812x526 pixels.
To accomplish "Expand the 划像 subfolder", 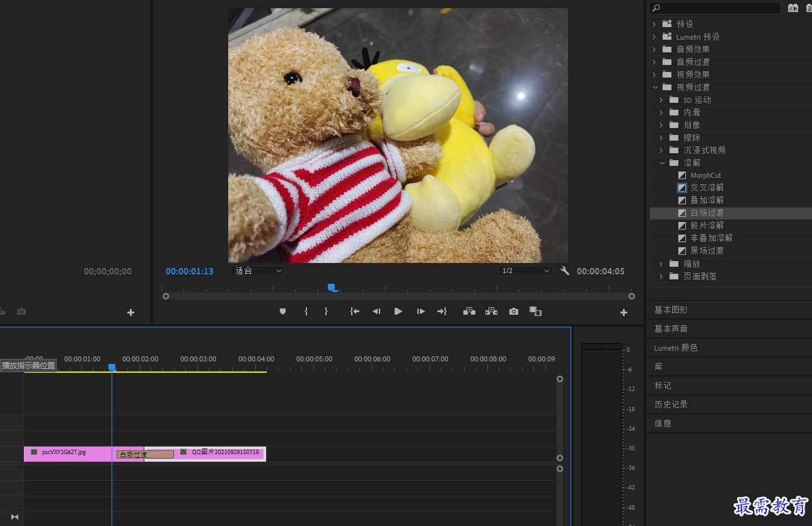I will pos(661,125).
